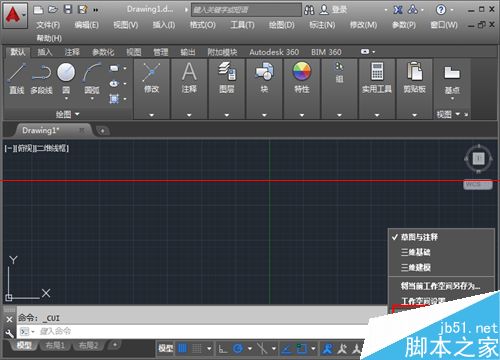
Task: Expand the quick access toolbar overflow arrows
Action: (96, 10)
